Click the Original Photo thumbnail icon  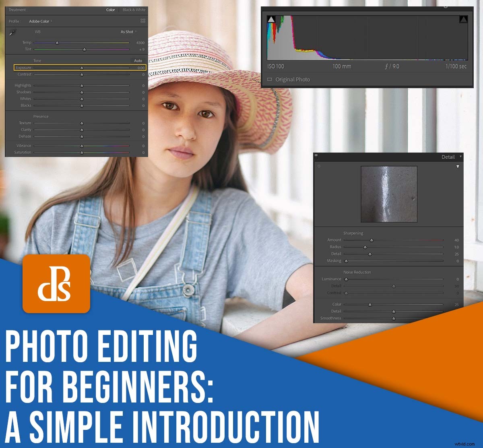click(270, 79)
